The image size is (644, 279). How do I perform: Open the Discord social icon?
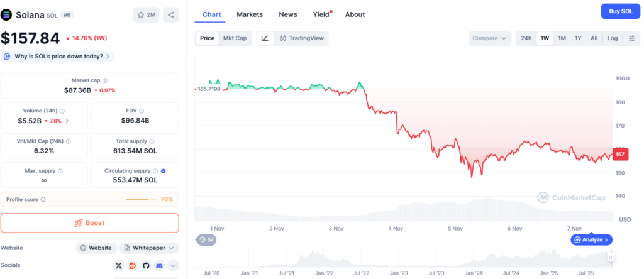click(x=159, y=266)
